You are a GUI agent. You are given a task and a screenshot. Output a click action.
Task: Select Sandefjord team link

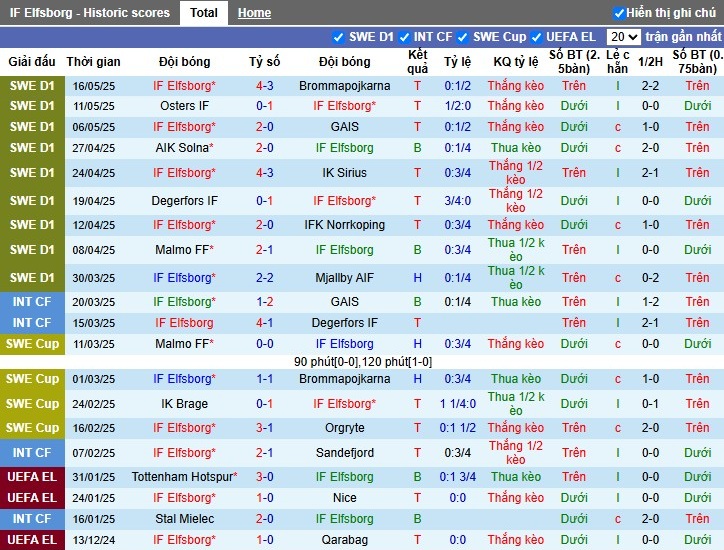pyautogui.click(x=344, y=453)
